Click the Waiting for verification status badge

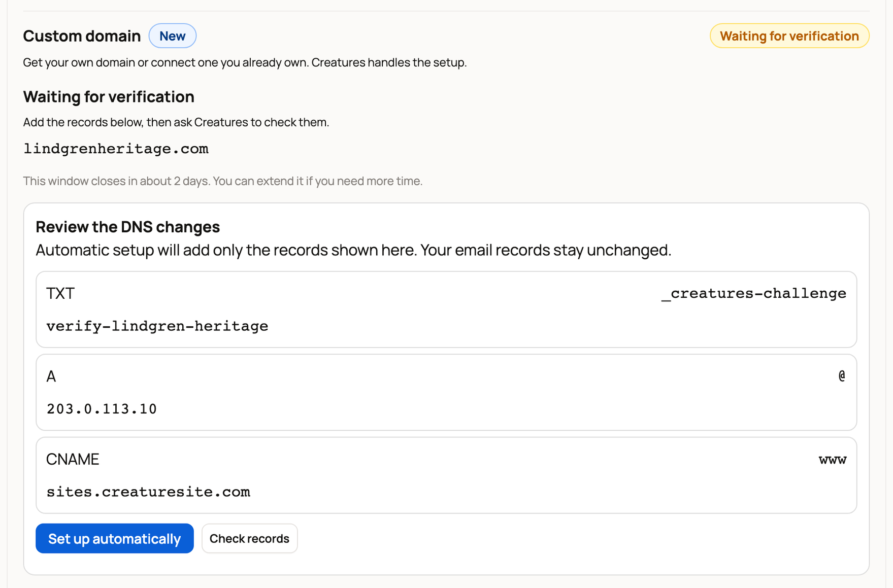pyautogui.click(x=789, y=36)
